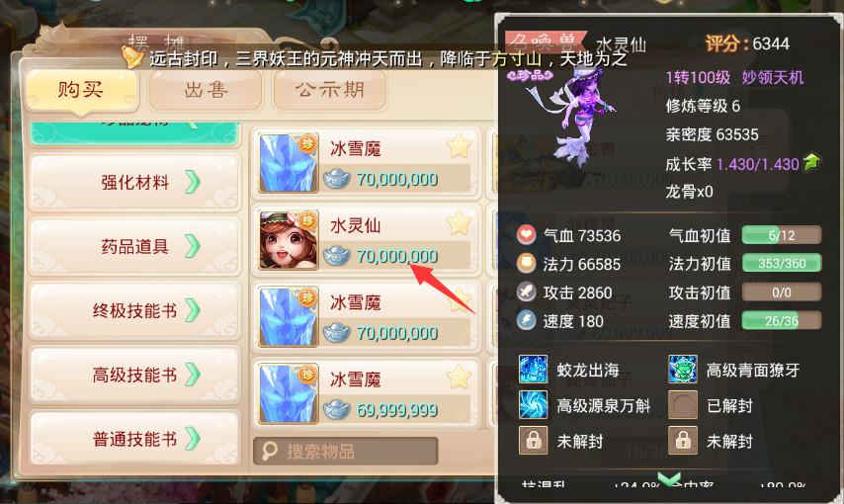
Task: Open the 公示期 tab
Action: tap(330, 89)
